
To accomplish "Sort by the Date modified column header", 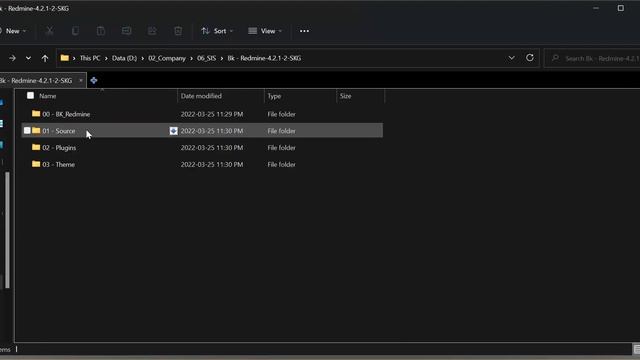I will (x=201, y=96).
